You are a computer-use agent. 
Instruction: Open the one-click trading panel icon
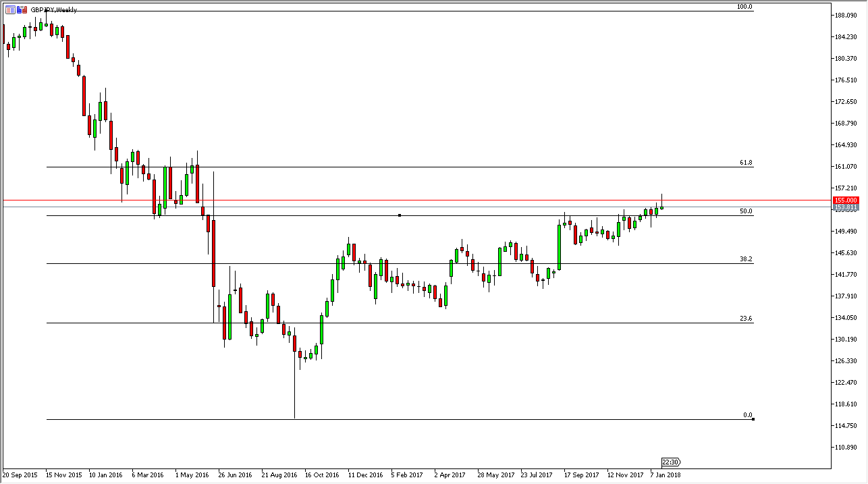point(22,9)
